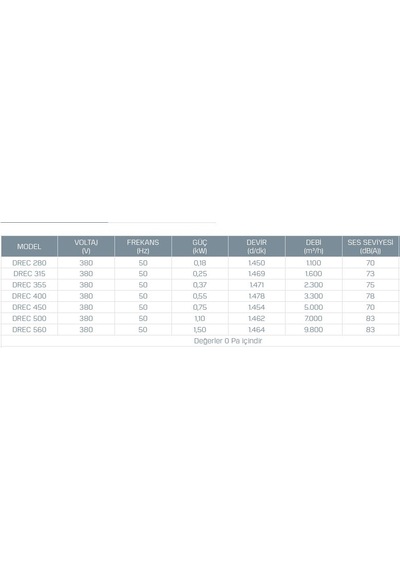The width and height of the screenshot is (400, 570).
Task: Select the DREC 500 model name
Action: point(29,318)
